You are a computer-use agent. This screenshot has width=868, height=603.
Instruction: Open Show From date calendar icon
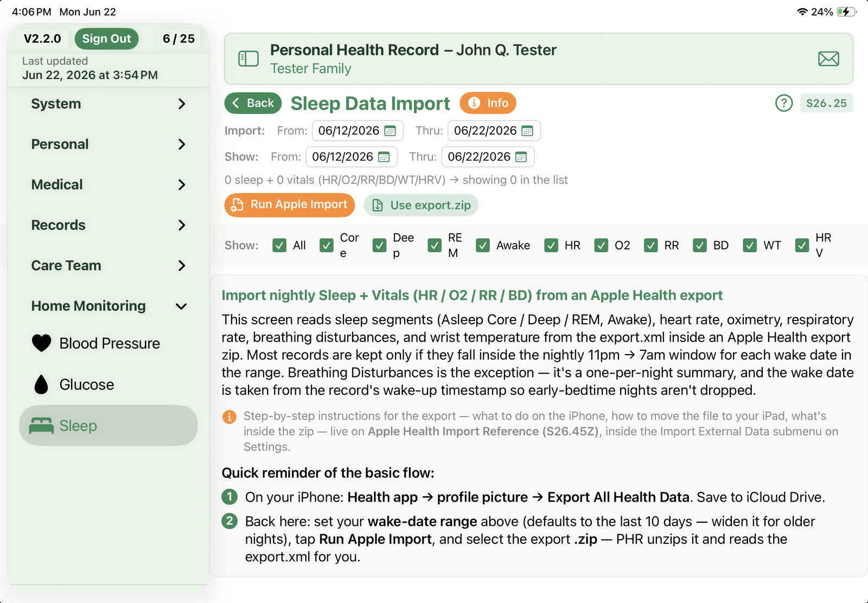pyautogui.click(x=384, y=157)
